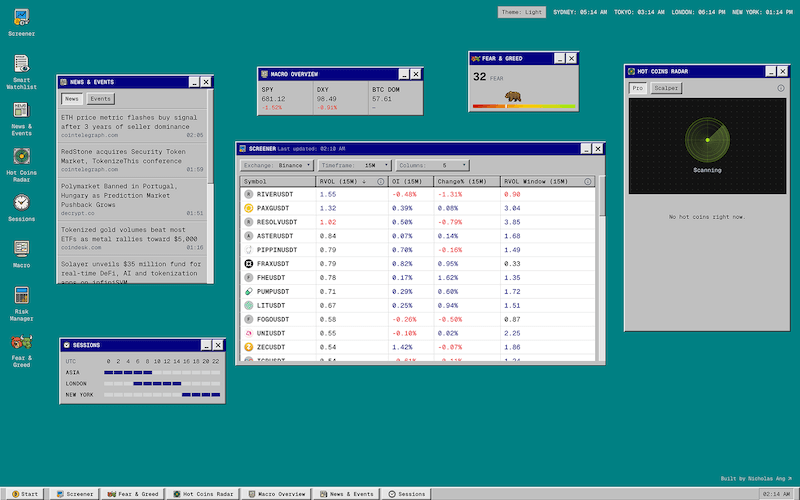Viewport: 800px width, 500px height.
Task: Click the Start button
Action: pos(24,494)
